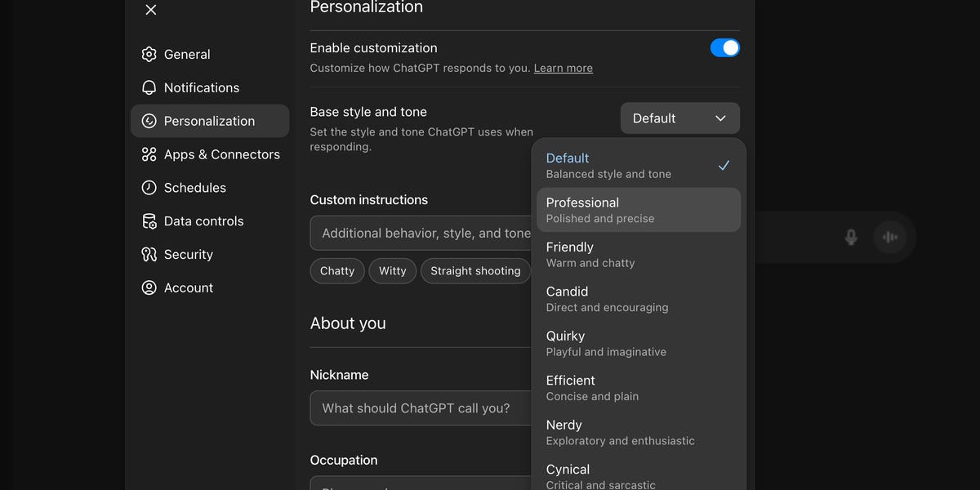Image resolution: width=980 pixels, height=490 pixels.
Task: Add the Chatty trait chip
Action: coord(337,271)
